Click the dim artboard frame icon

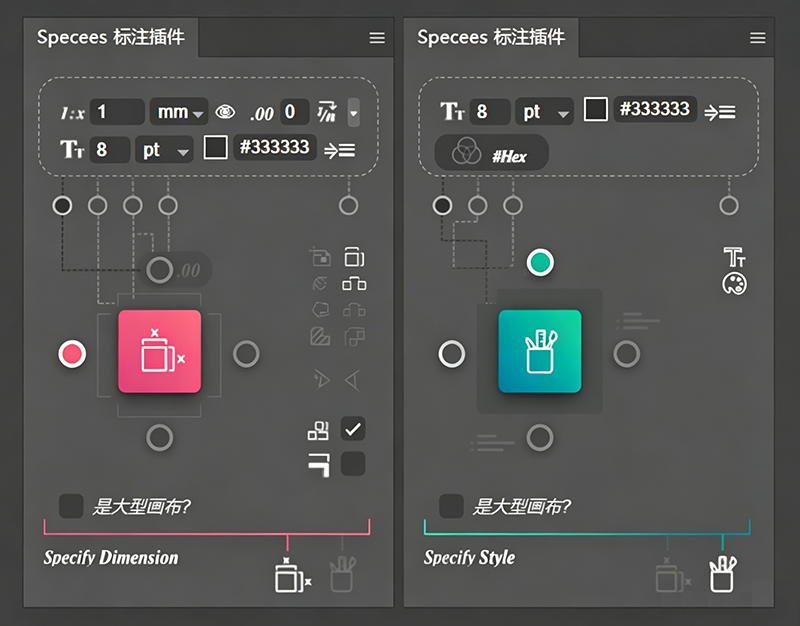320,257
